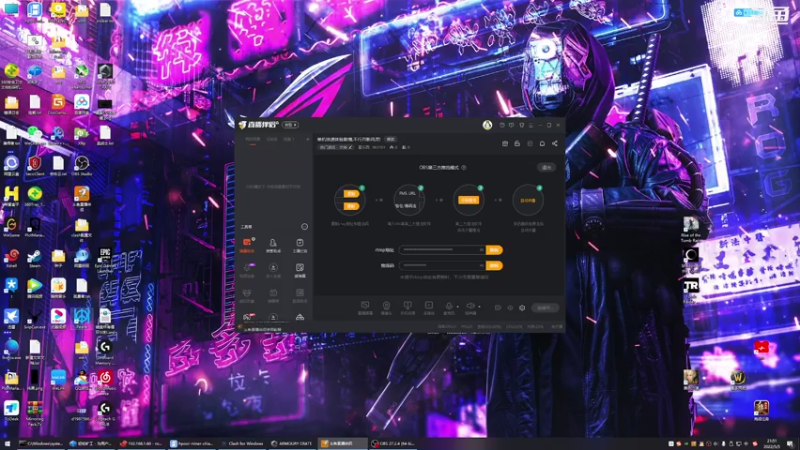Image resolution: width=800 pixels, height=450 pixels.
Task: Open the Windows Start button
Action: [7, 444]
